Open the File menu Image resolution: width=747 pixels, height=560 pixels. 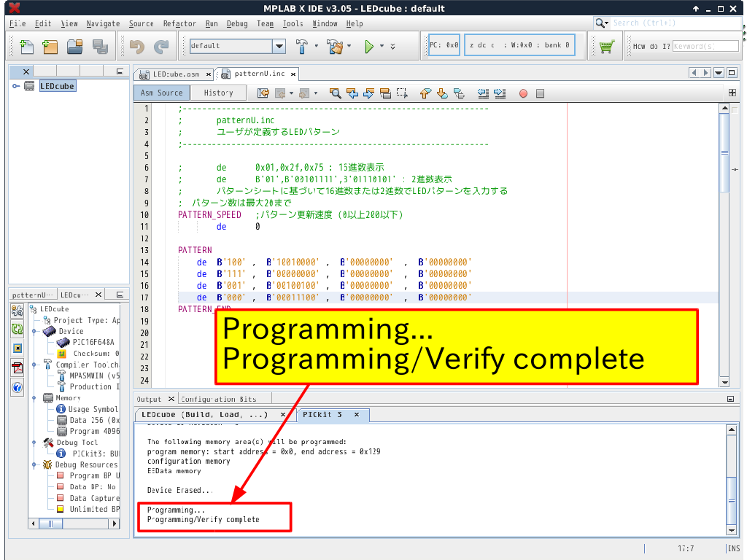coord(18,23)
